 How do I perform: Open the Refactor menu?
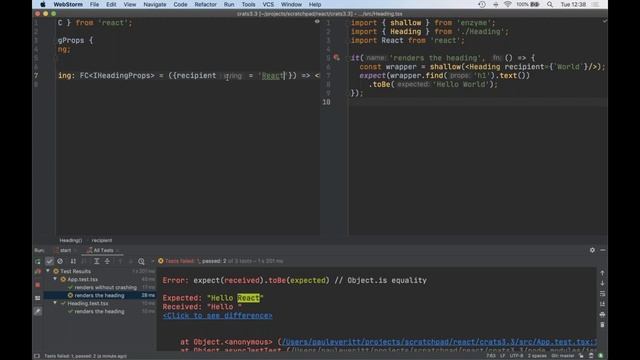tap(205, 4)
